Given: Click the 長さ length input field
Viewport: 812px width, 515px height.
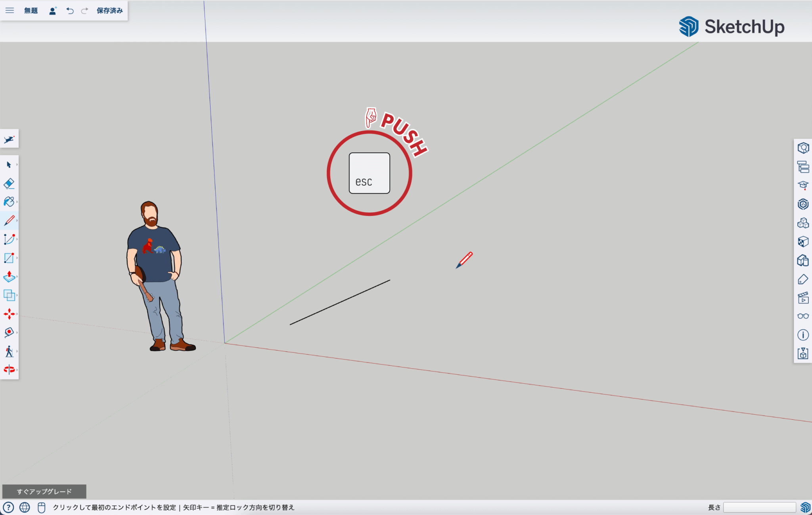Looking at the screenshot, I should pyautogui.click(x=759, y=507).
